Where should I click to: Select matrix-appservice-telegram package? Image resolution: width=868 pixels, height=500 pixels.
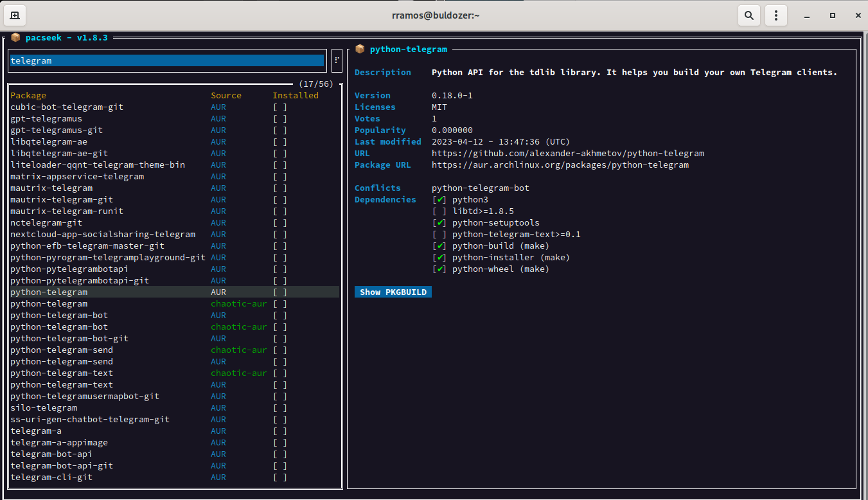point(175,176)
